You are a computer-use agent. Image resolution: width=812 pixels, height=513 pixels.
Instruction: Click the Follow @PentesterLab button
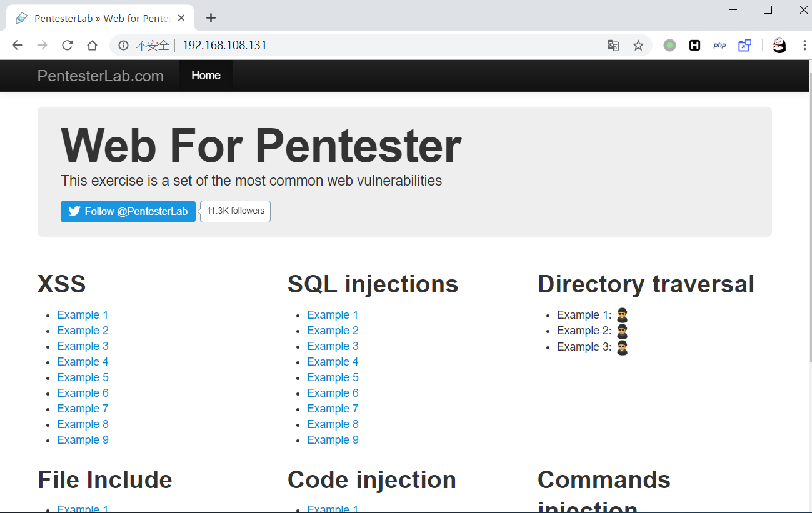pyautogui.click(x=128, y=211)
